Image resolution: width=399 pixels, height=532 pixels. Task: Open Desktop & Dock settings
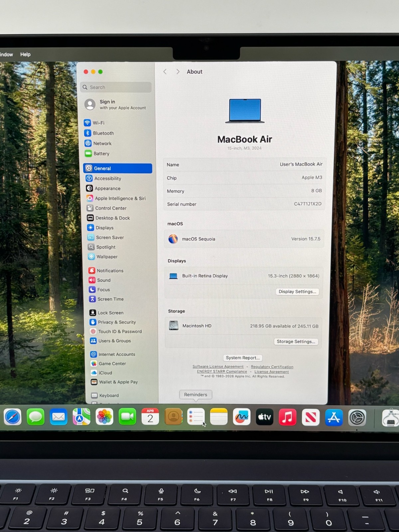pyautogui.click(x=108, y=218)
